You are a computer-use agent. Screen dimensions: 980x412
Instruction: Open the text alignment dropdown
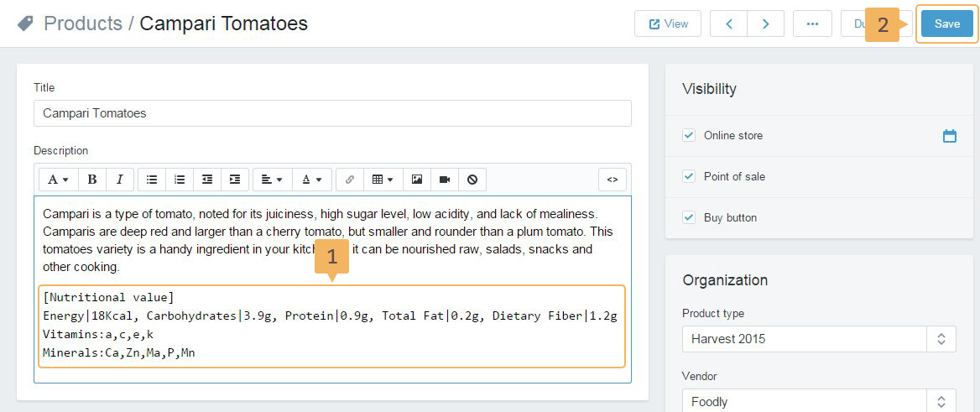[272, 180]
